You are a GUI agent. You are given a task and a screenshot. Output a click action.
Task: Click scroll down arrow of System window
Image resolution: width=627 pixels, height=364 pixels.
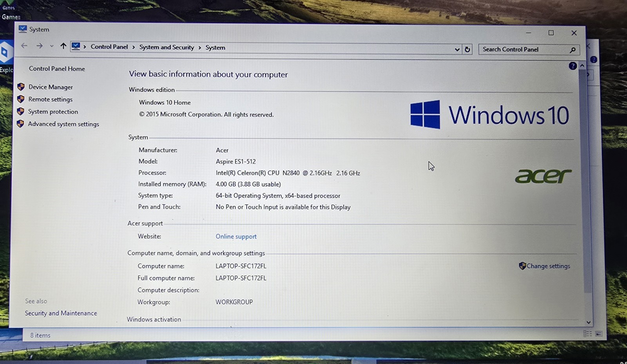[x=588, y=322]
